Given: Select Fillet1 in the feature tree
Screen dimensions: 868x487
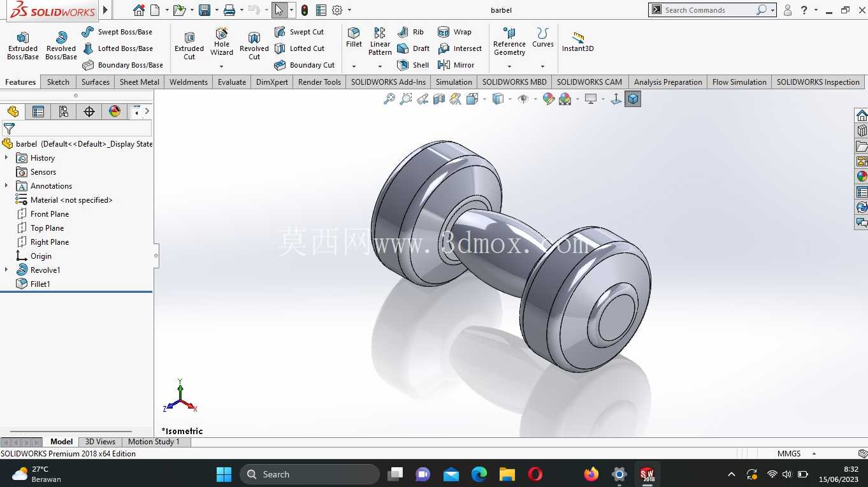Looking at the screenshot, I should tap(40, 284).
